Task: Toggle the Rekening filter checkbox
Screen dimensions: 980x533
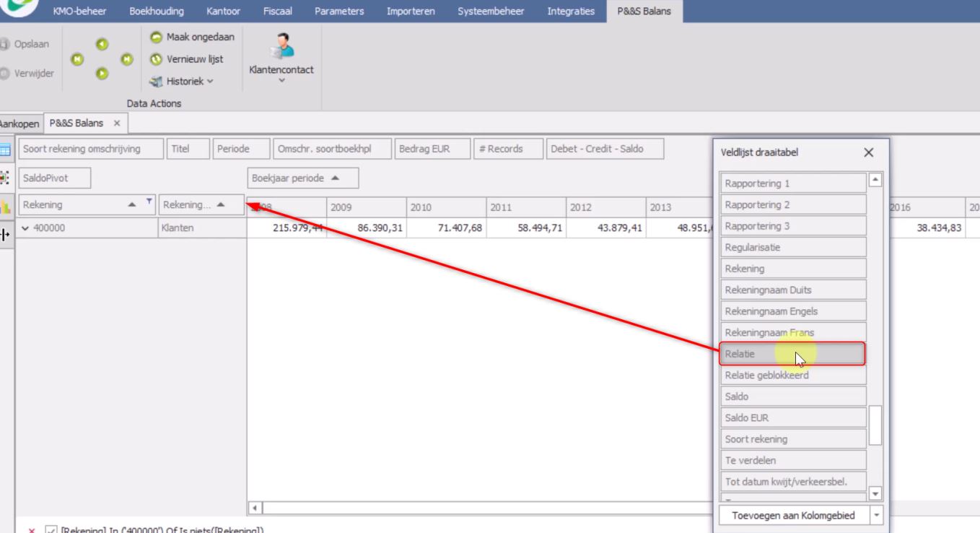Action: [x=51, y=531]
